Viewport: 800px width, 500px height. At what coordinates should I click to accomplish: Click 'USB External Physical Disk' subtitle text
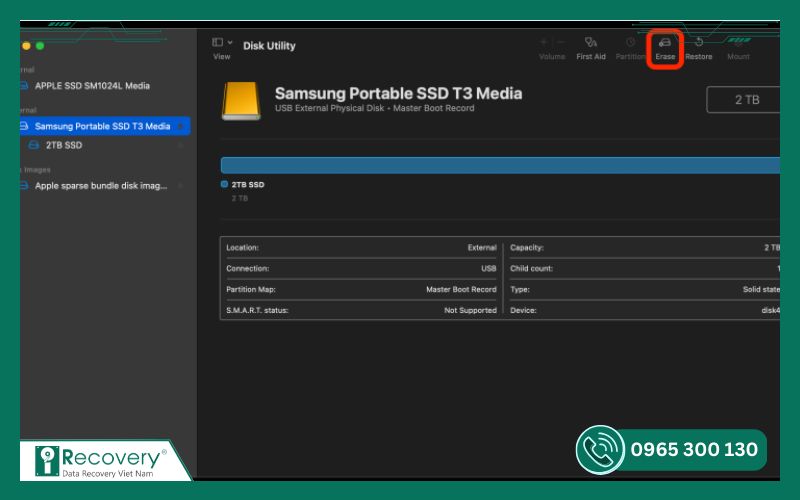pos(329,108)
